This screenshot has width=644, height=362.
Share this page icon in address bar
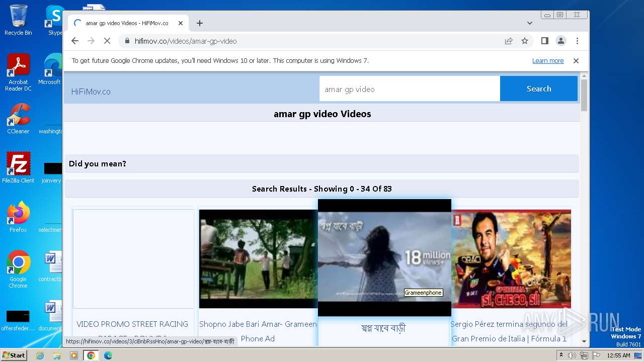coord(509,41)
